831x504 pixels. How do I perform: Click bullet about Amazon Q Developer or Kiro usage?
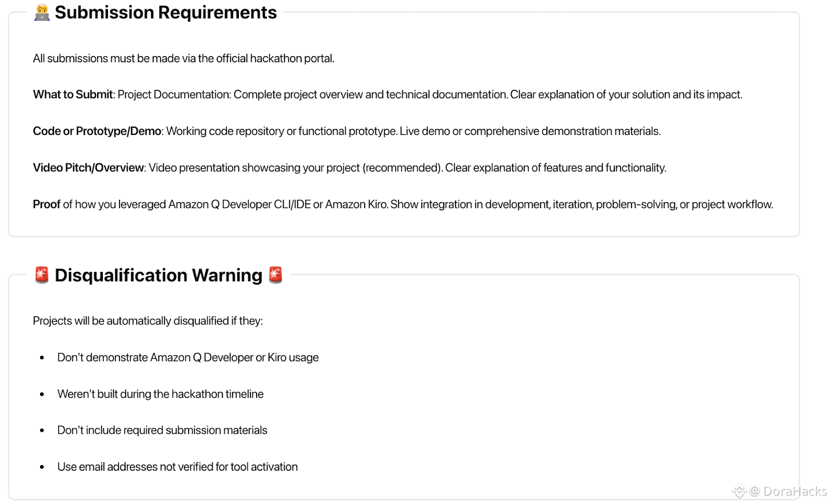[x=187, y=358]
